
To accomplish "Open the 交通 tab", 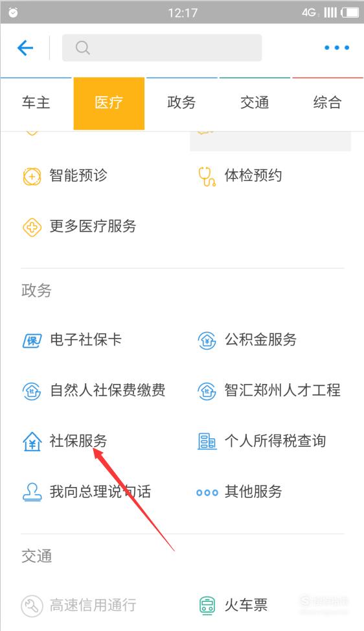I will [x=255, y=103].
